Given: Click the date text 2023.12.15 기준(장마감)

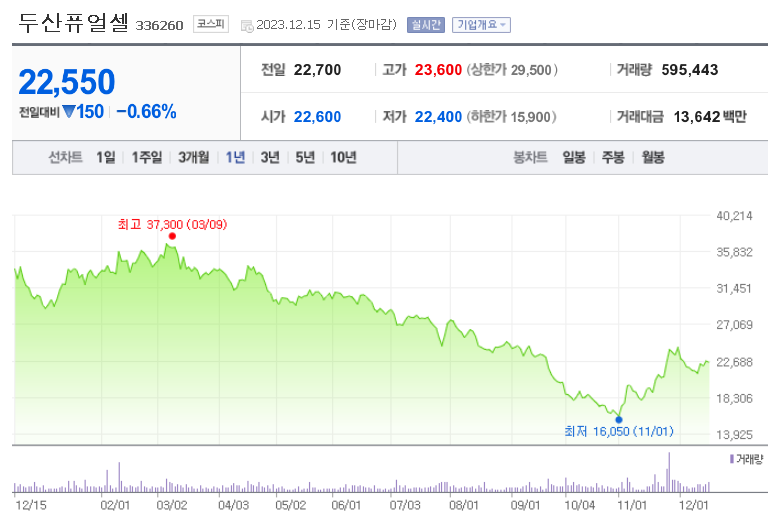Looking at the screenshot, I should pos(326,24).
